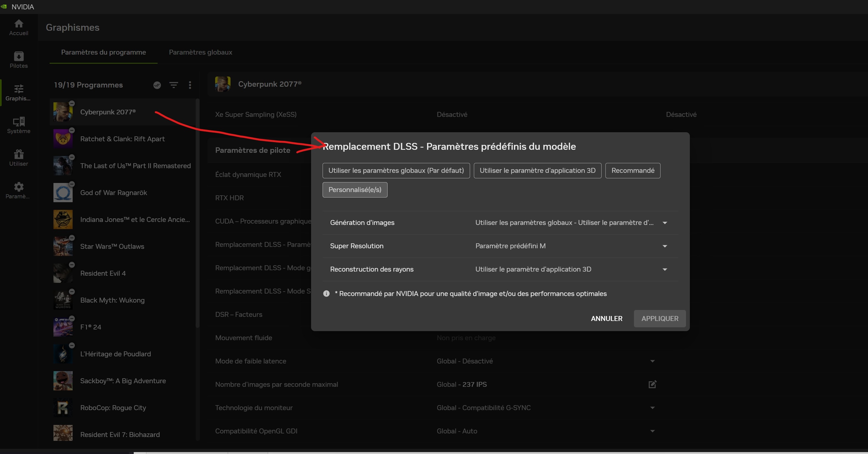Image resolution: width=868 pixels, height=454 pixels.
Task: Click the checkmark icon beside program count
Action: (x=157, y=85)
